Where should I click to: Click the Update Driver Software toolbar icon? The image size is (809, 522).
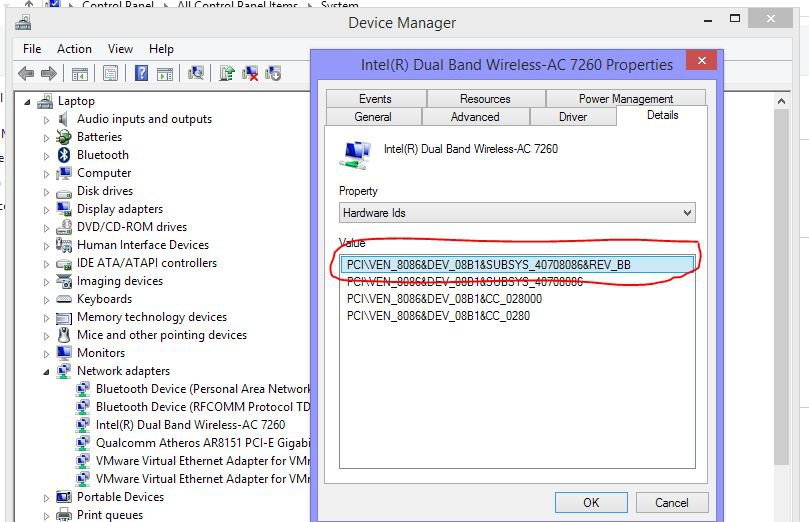(226, 73)
